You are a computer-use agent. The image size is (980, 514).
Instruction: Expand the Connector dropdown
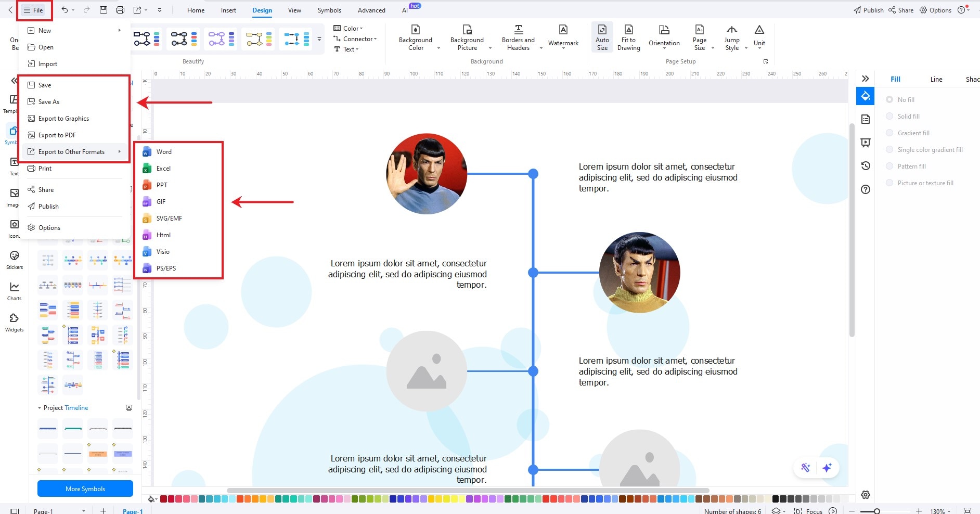[355, 38]
